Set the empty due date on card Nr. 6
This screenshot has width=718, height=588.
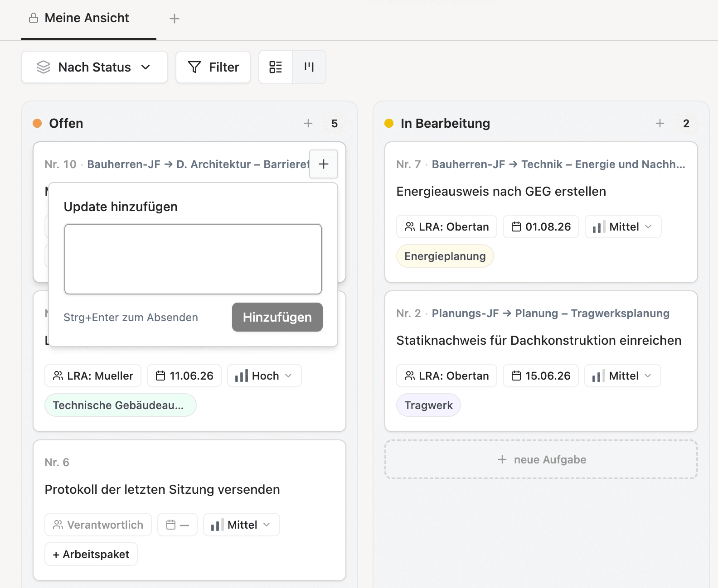pyautogui.click(x=177, y=525)
